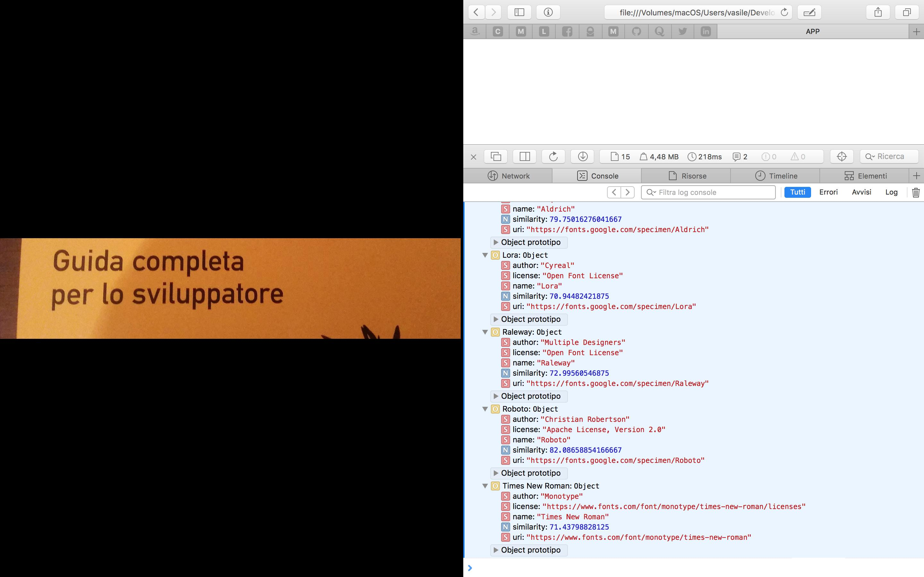Activate the element selection crosshair icon

pyautogui.click(x=842, y=156)
